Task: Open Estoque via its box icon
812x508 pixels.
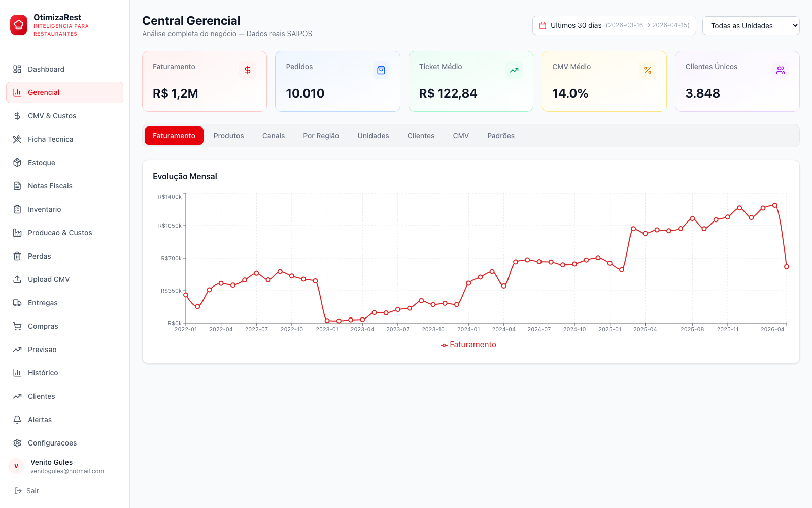Action: click(x=17, y=163)
